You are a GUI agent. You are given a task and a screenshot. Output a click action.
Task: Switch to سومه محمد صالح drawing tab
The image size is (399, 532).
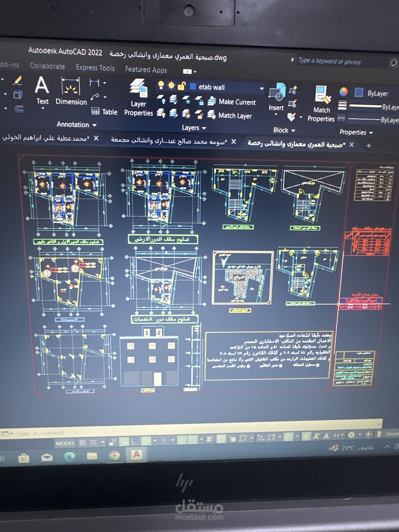[169, 141]
